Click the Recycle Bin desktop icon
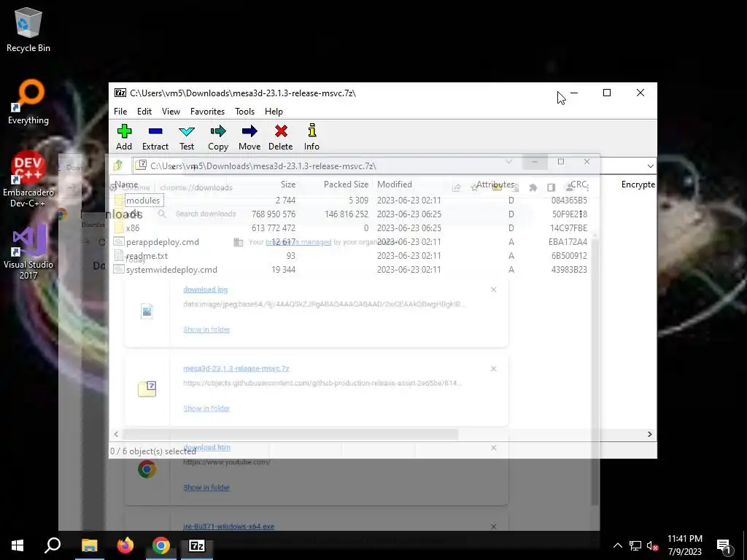The height and width of the screenshot is (560, 747). click(x=28, y=29)
